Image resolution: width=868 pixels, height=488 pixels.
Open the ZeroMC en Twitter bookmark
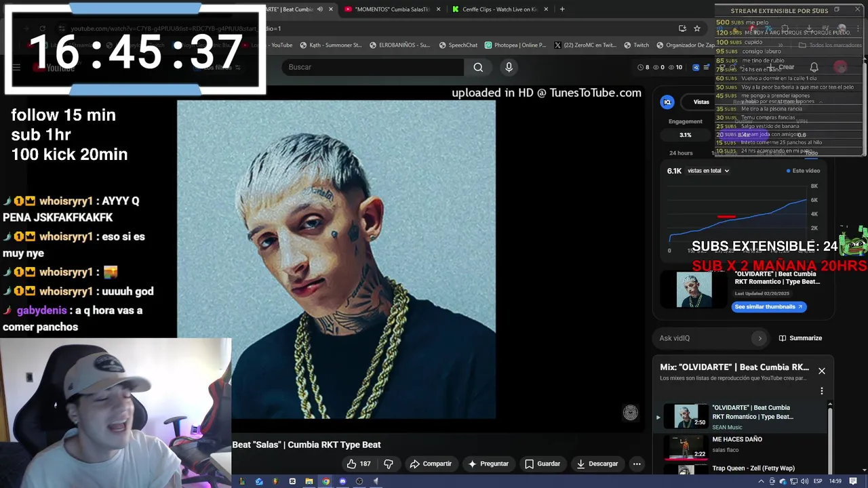[585, 45]
